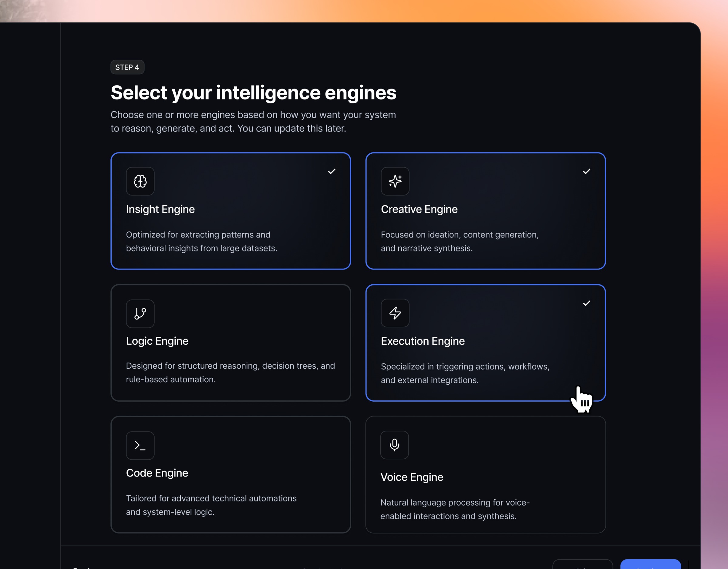Click the Voice Engine description text

(x=455, y=509)
